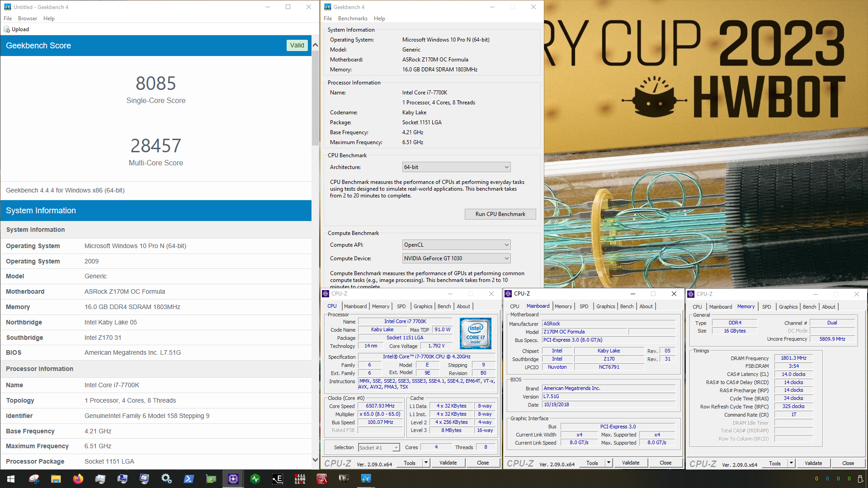Image resolution: width=868 pixels, height=488 pixels.
Task: Open the OC Formula logo taskbar icon
Action: pos(344,479)
